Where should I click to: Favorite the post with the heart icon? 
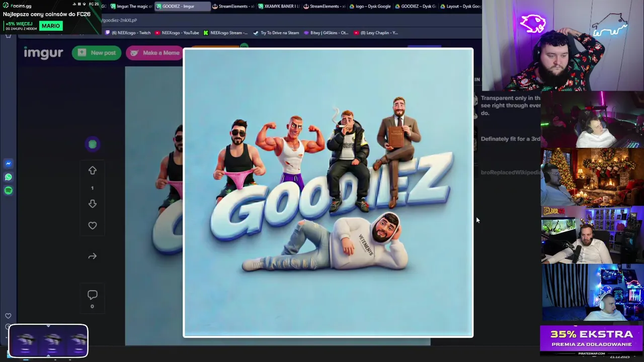point(93,226)
